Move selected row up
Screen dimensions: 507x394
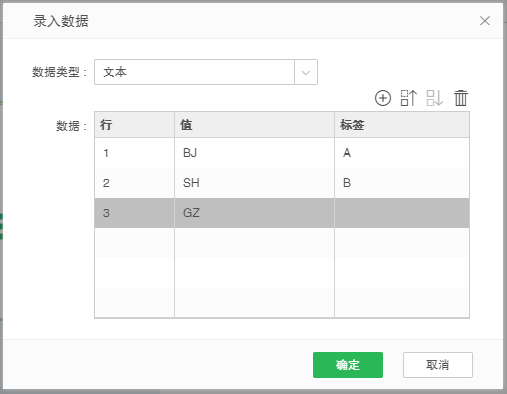[x=409, y=98]
